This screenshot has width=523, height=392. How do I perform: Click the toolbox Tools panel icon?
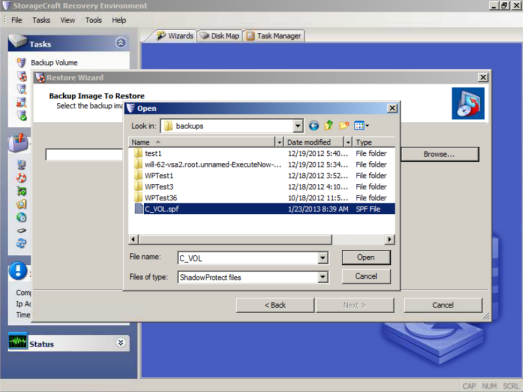tap(18, 142)
